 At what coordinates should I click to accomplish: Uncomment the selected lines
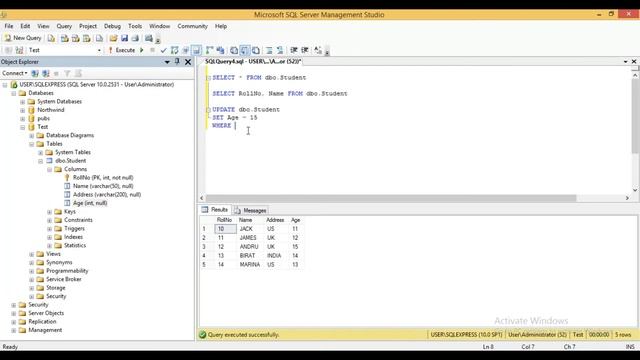pos(280,50)
